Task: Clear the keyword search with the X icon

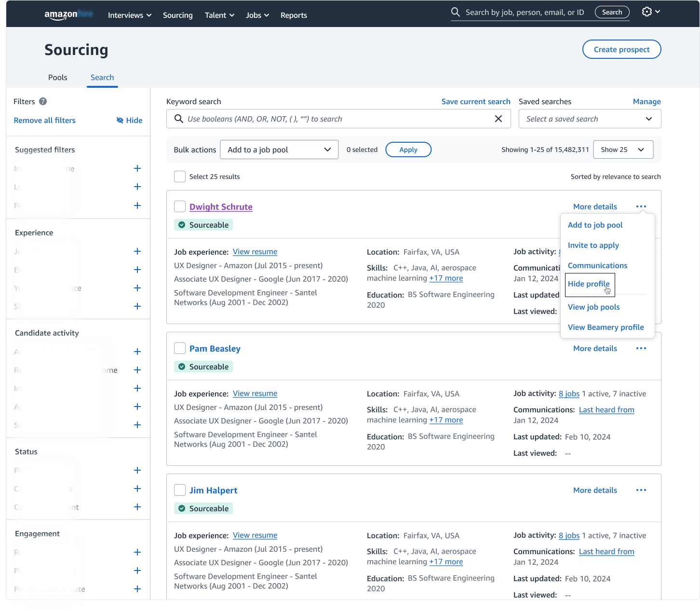Action: (498, 119)
